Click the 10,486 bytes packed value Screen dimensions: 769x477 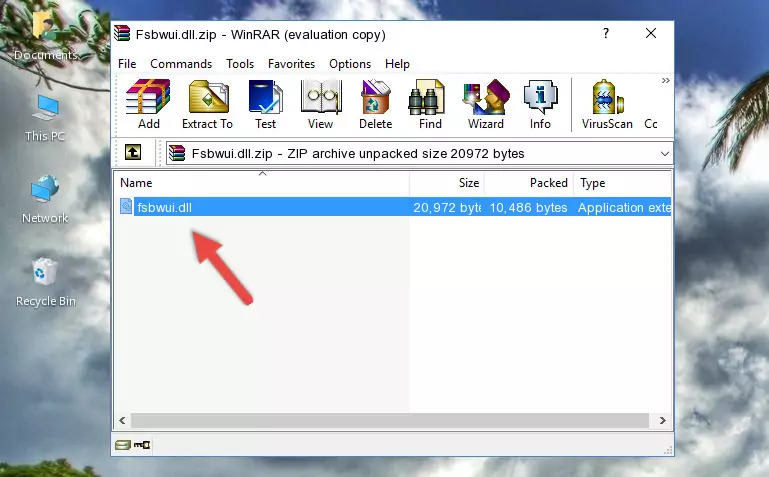[x=528, y=207]
